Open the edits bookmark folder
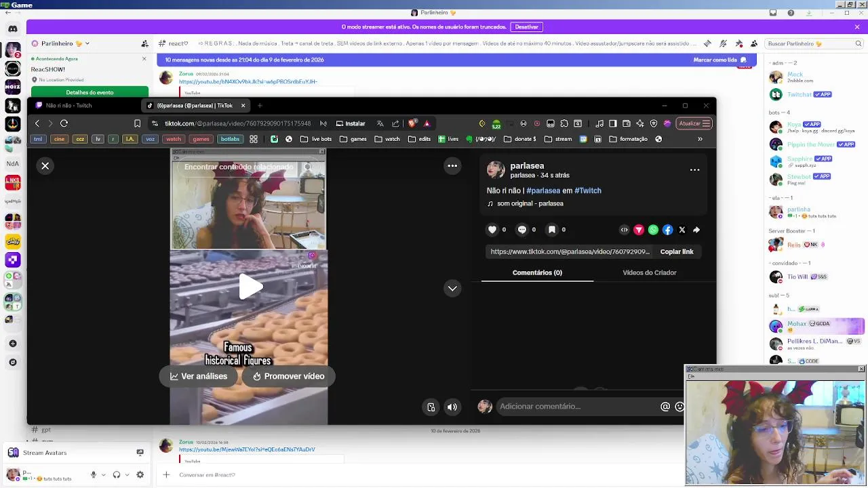The image size is (868, 488). click(418, 139)
